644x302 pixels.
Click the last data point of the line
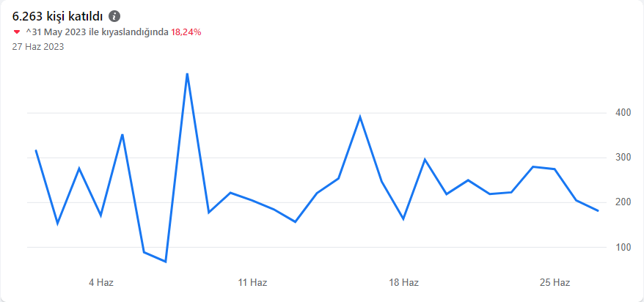point(598,210)
